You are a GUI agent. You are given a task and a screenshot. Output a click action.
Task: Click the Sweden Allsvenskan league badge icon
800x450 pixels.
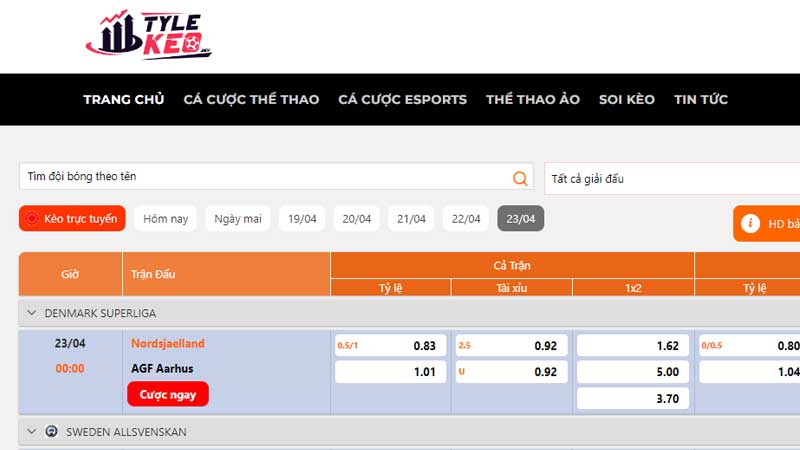(x=51, y=432)
